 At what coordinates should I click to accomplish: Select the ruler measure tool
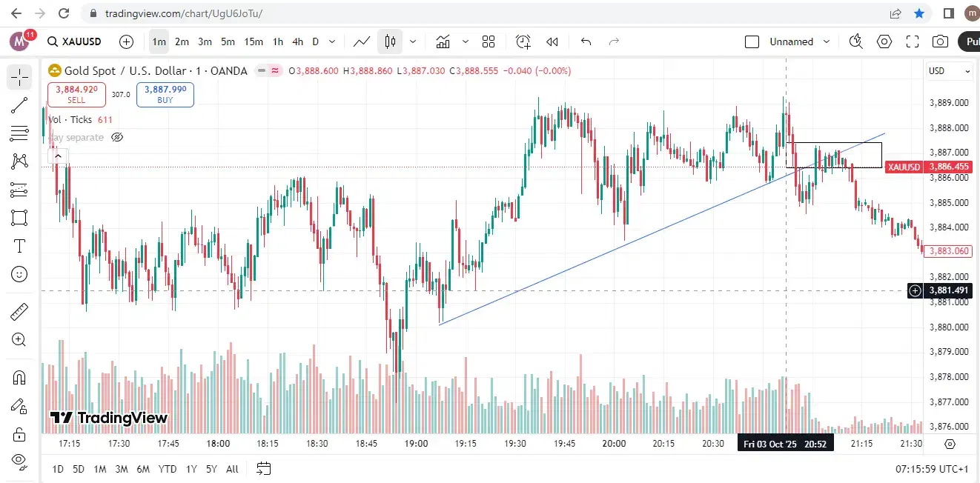[19, 312]
